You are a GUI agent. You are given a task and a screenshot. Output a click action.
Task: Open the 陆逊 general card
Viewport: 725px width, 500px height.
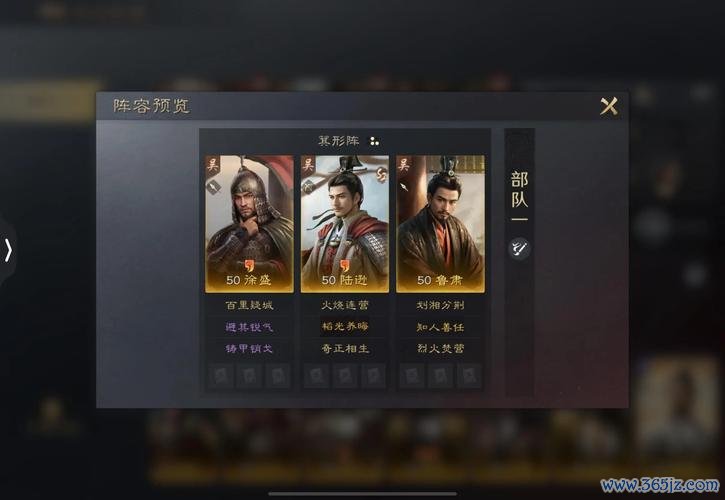345,223
